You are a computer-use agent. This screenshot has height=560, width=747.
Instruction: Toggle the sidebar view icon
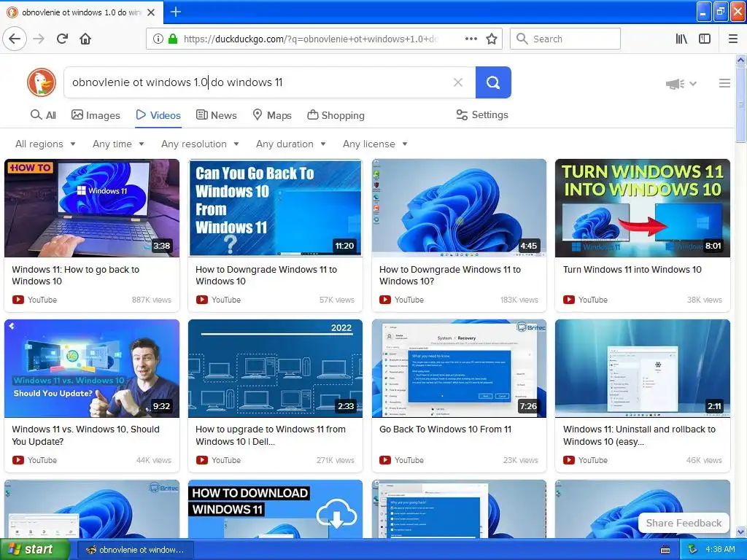coord(705,39)
